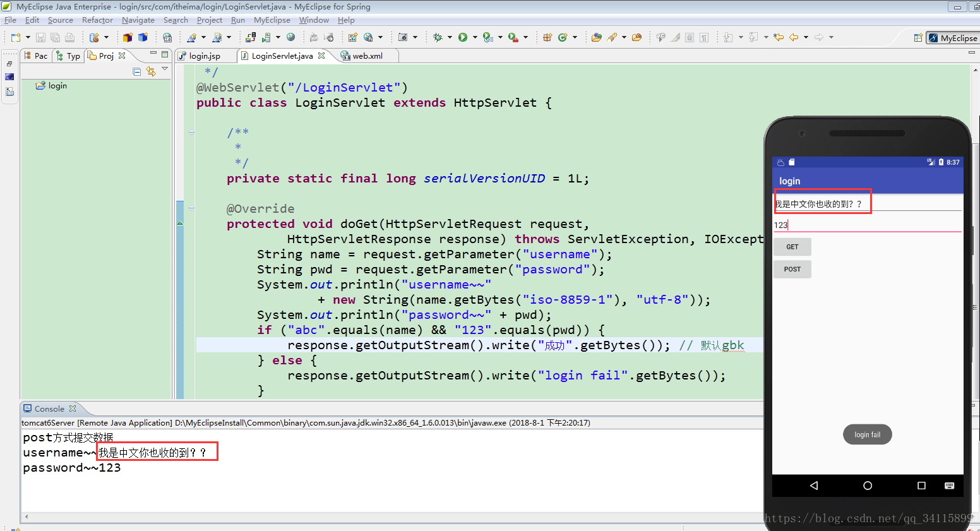The width and height of the screenshot is (980, 531).
Task: Click the New Java package icon
Action: (547, 38)
